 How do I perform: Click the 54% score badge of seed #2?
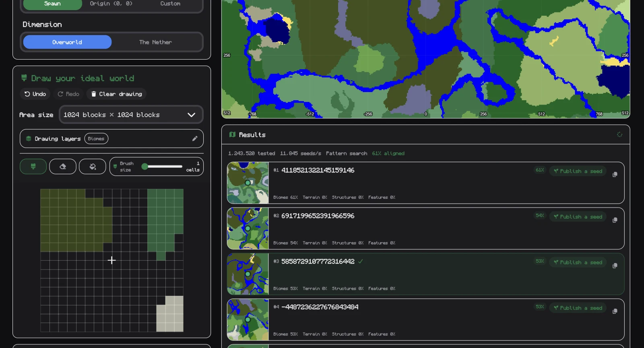(540, 215)
